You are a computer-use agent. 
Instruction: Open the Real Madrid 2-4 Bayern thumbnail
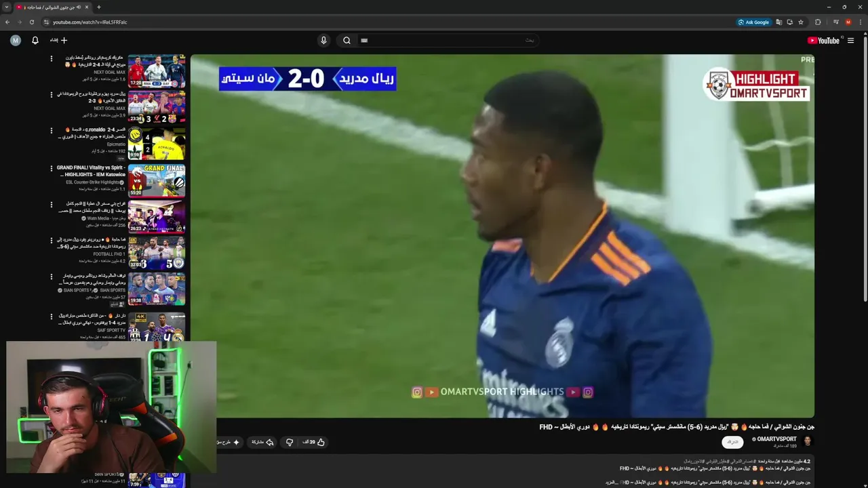tap(157, 70)
